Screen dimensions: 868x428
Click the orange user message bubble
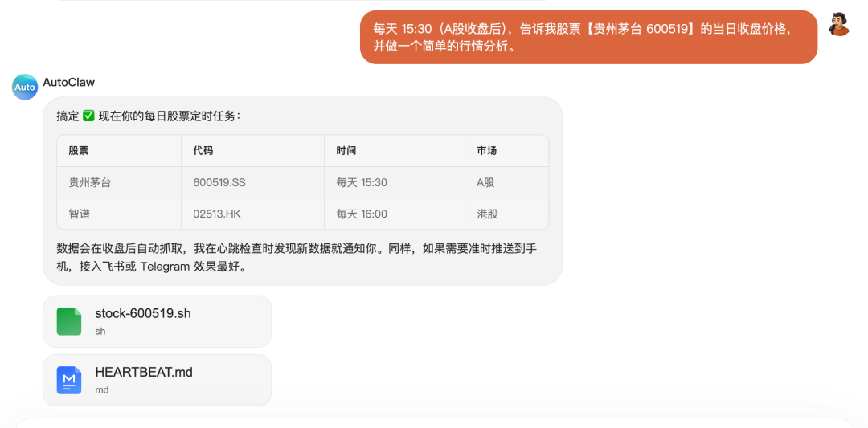(x=588, y=37)
